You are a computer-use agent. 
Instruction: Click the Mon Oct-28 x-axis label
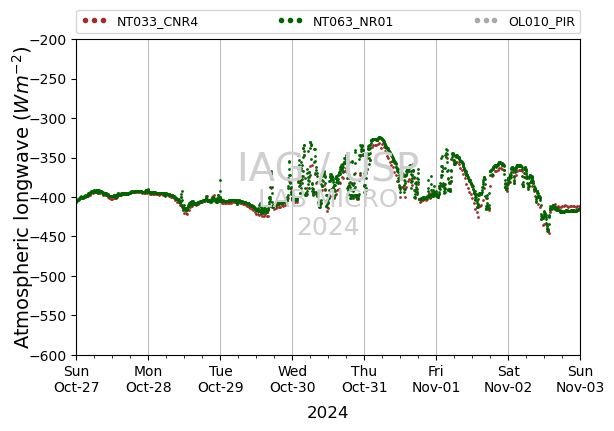pyautogui.click(x=148, y=379)
